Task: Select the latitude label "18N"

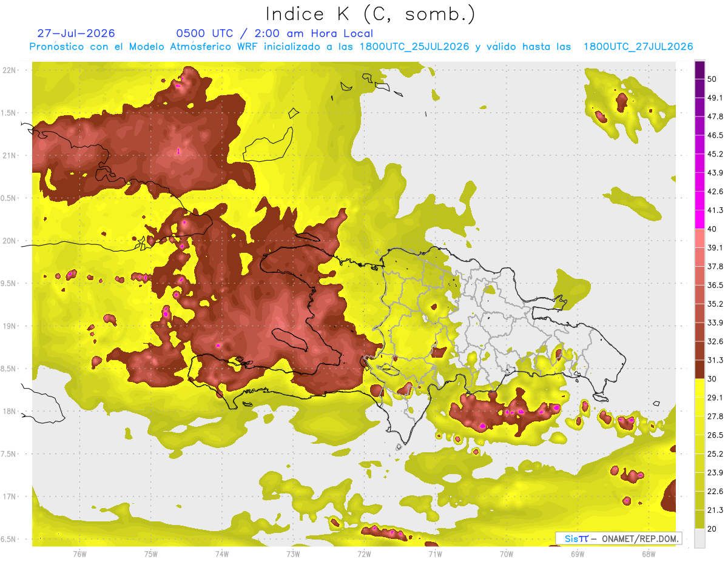Action: [9, 411]
